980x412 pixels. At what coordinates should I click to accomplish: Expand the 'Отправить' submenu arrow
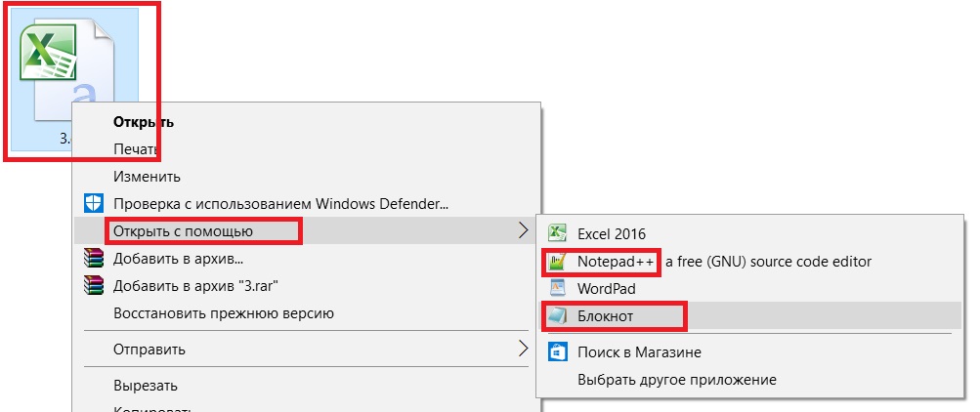point(523,349)
